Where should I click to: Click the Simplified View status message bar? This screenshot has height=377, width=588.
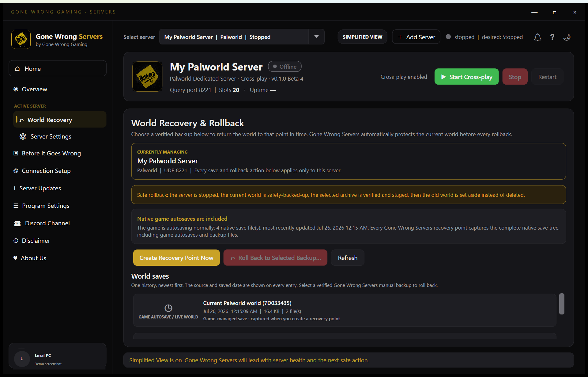(349, 360)
